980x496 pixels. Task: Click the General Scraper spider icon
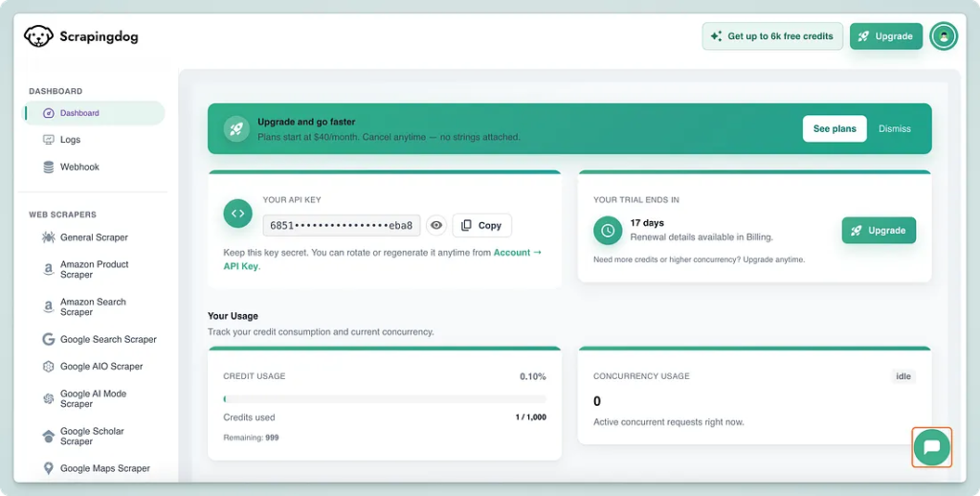click(49, 237)
